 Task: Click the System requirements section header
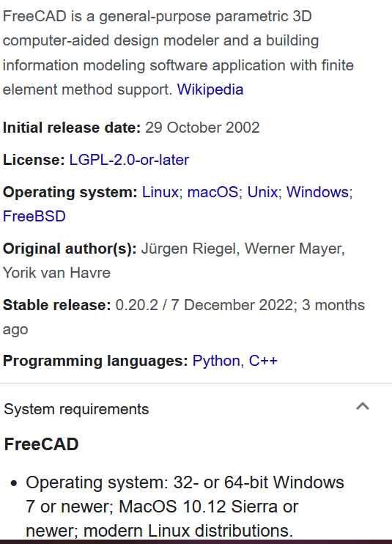click(x=186, y=409)
